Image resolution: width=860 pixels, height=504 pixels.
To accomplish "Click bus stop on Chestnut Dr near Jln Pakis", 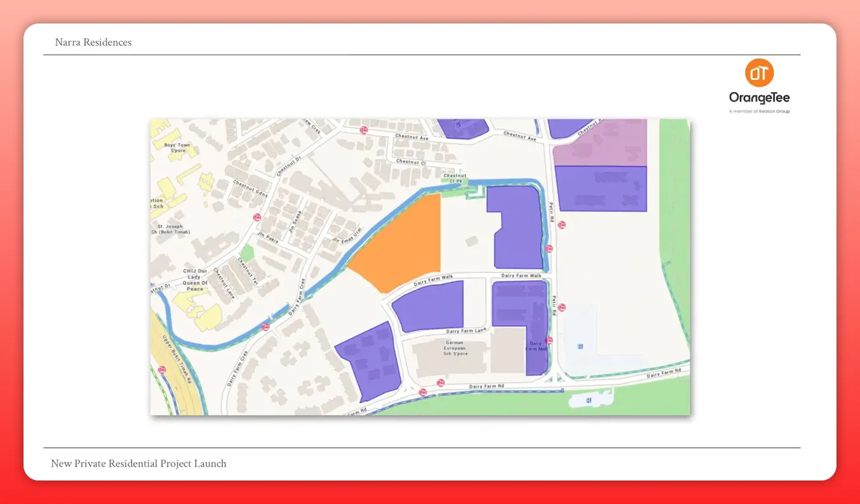I will click(257, 217).
